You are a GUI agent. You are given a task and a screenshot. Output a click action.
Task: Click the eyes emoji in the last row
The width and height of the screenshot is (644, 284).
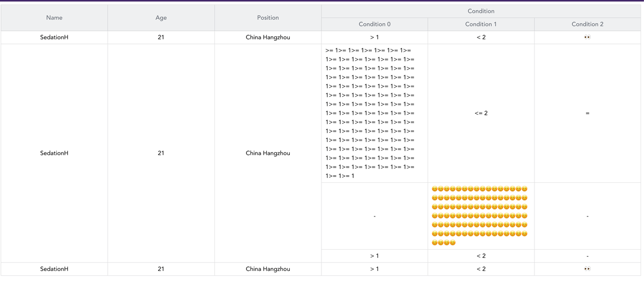click(x=587, y=269)
